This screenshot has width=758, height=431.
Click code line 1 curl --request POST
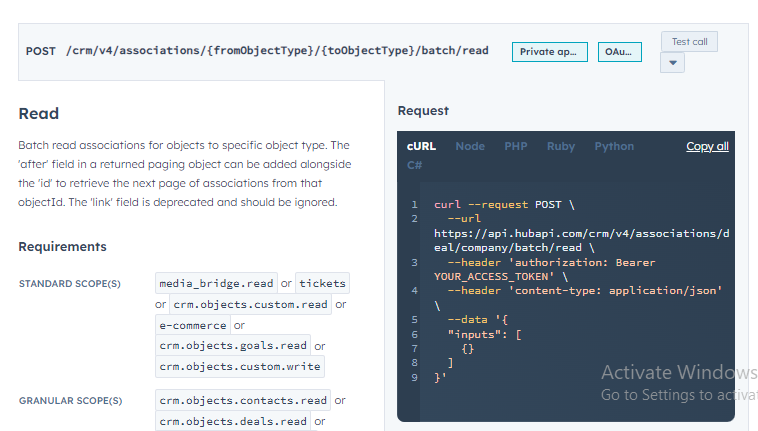[504, 204]
